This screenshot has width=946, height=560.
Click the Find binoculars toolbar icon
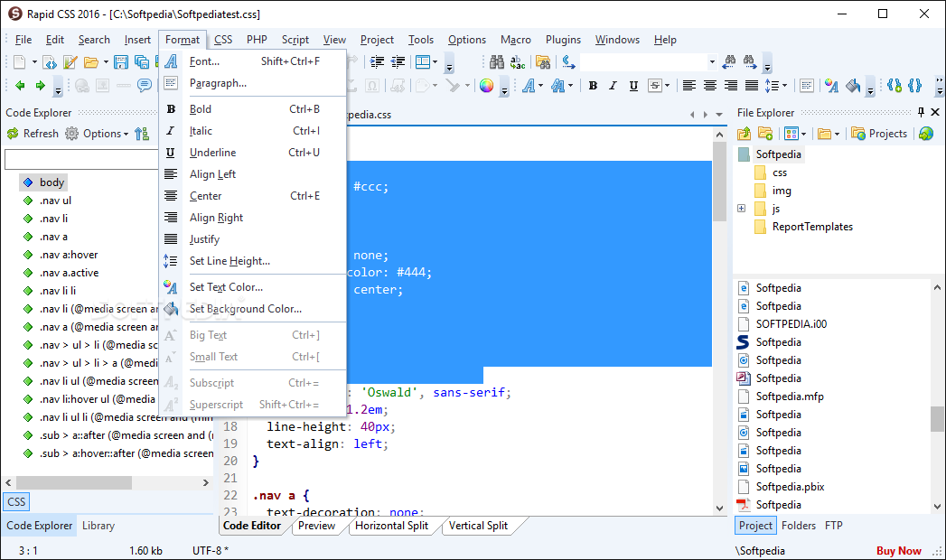pyautogui.click(x=497, y=61)
